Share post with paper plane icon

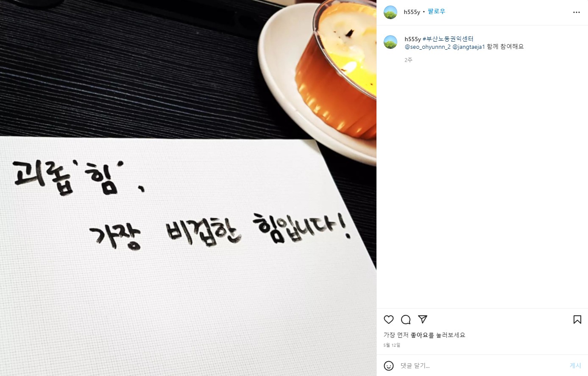pos(423,320)
